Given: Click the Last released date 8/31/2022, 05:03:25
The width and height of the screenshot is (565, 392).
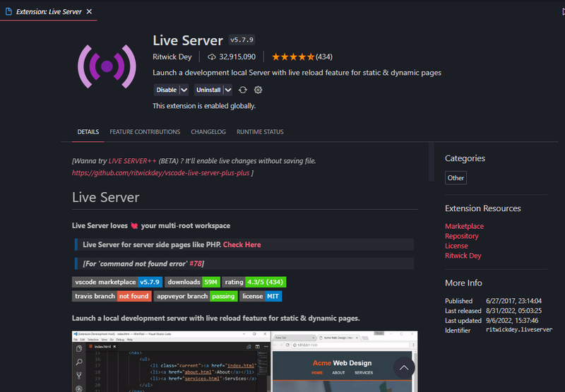Looking at the screenshot, I should [x=513, y=311].
